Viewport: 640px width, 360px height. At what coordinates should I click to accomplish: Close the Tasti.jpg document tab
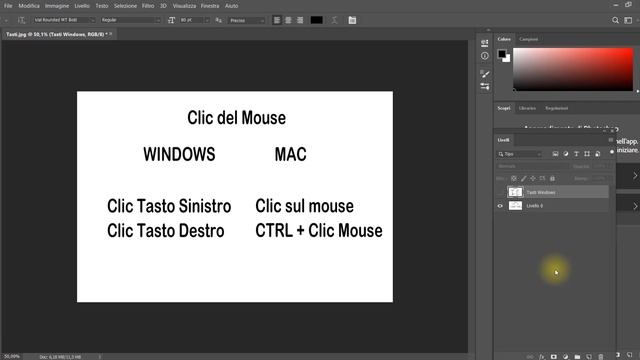coord(111,34)
